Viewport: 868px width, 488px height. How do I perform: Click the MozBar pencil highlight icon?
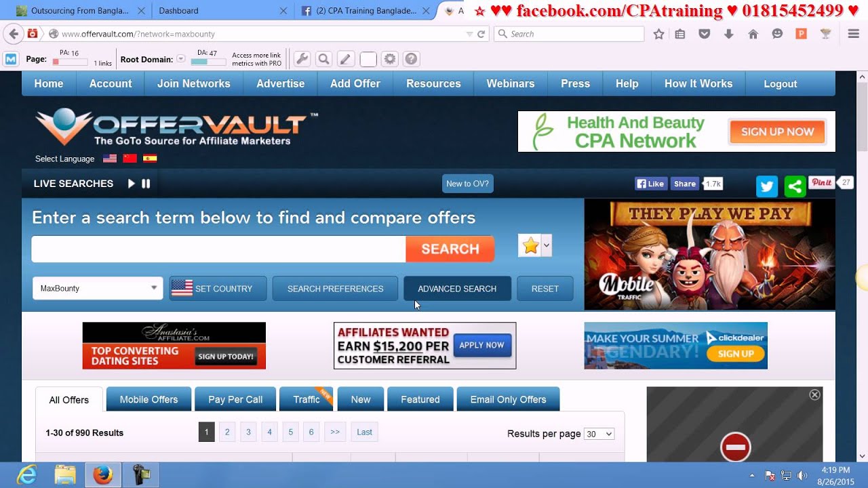coord(346,59)
